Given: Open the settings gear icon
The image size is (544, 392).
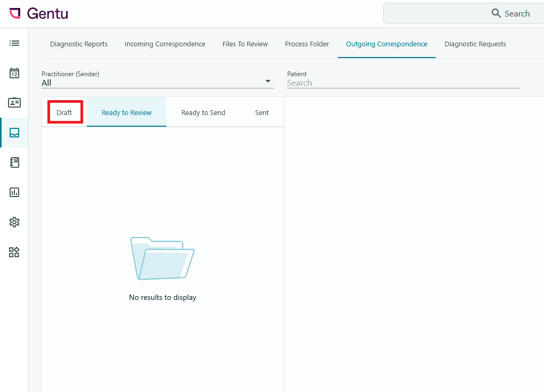Looking at the screenshot, I should (14, 222).
